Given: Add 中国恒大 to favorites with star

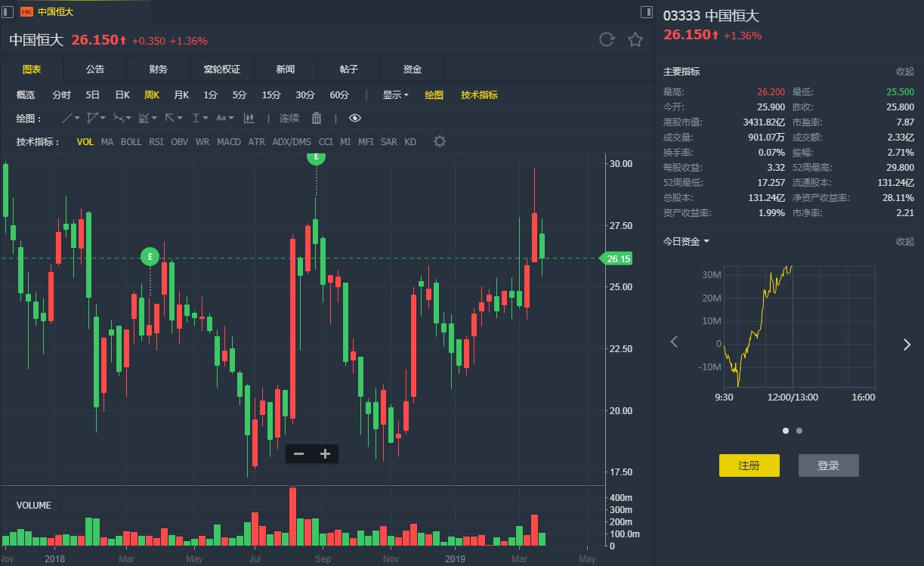Looking at the screenshot, I should tap(635, 40).
